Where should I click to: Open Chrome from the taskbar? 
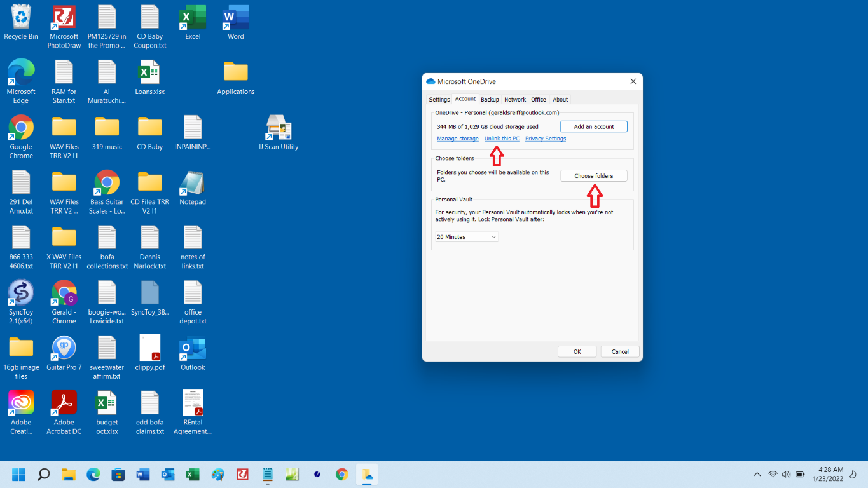(x=342, y=475)
